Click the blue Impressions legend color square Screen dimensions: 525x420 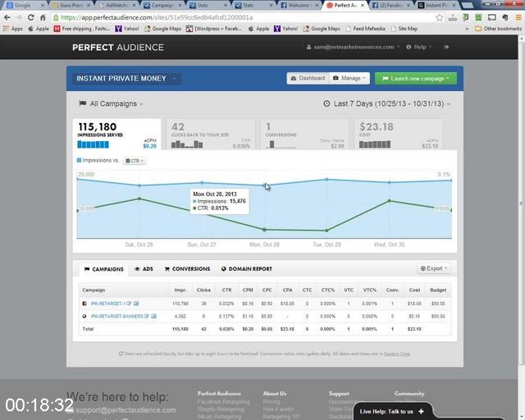[x=79, y=161]
